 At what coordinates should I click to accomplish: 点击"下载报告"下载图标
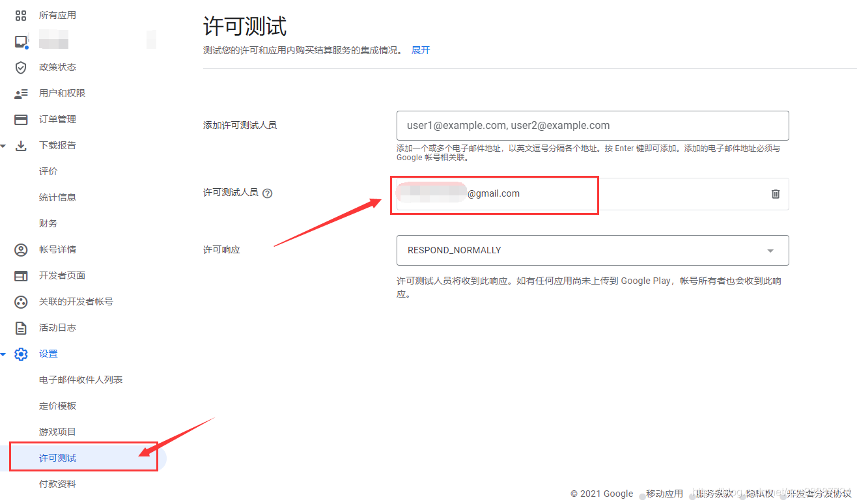point(20,145)
